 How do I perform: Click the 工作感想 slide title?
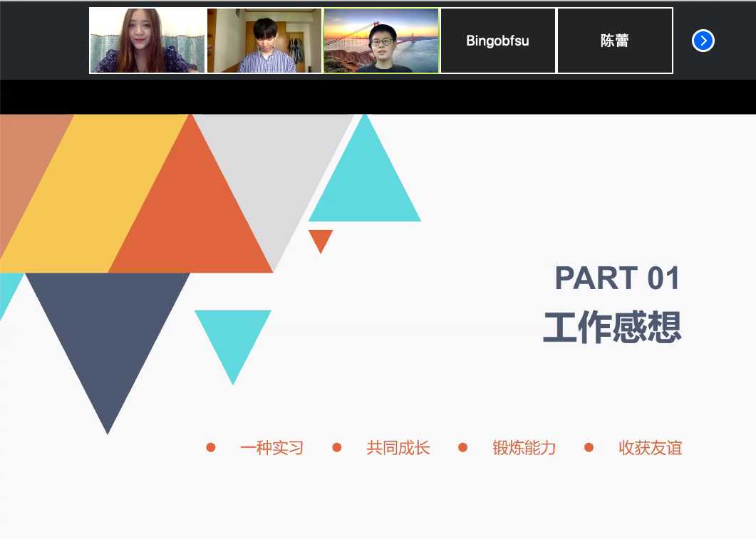(x=612, y=328)
